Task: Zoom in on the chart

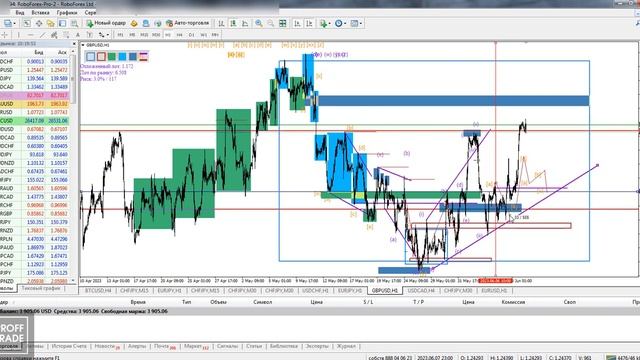Action: (258, 23)
